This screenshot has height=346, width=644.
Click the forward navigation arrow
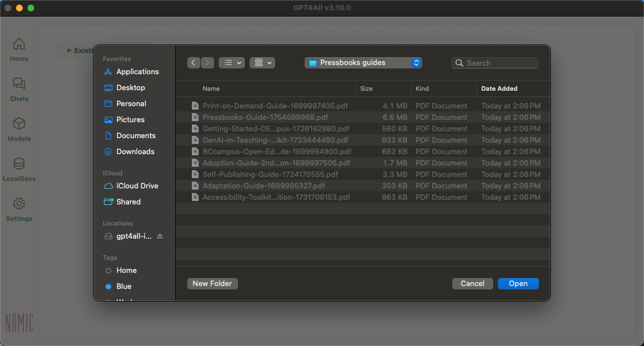click(206, 63)
